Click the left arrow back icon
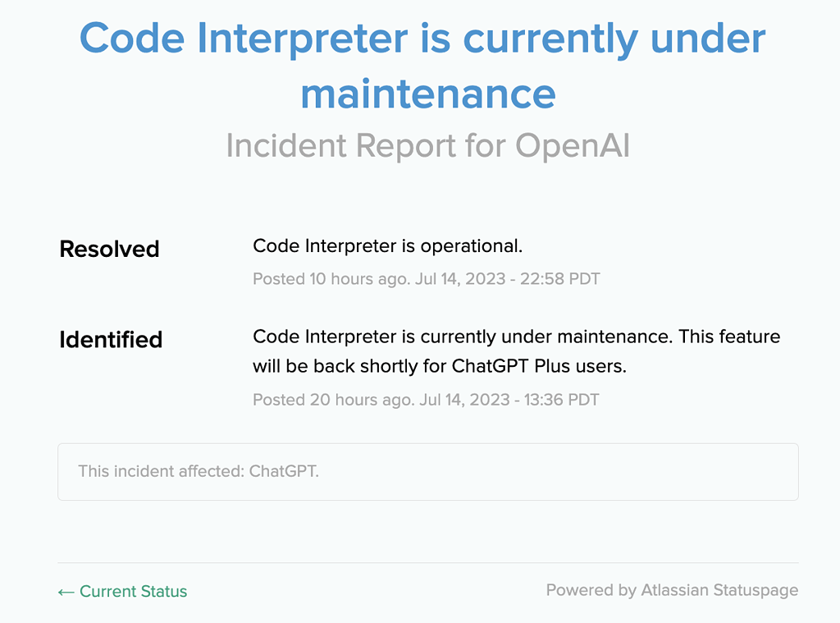The height and width of the screenshot is (623, 840). 65,591
